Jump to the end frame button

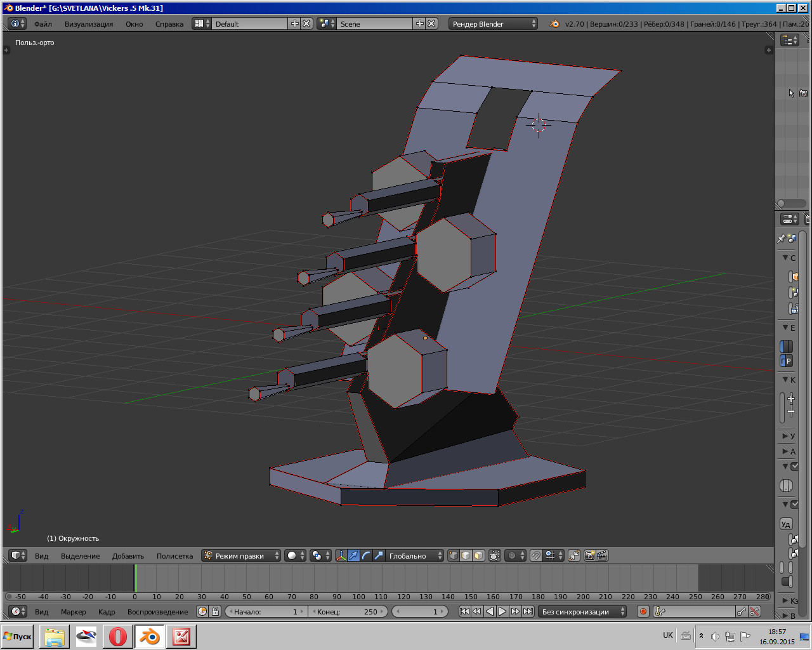point(528,611)
